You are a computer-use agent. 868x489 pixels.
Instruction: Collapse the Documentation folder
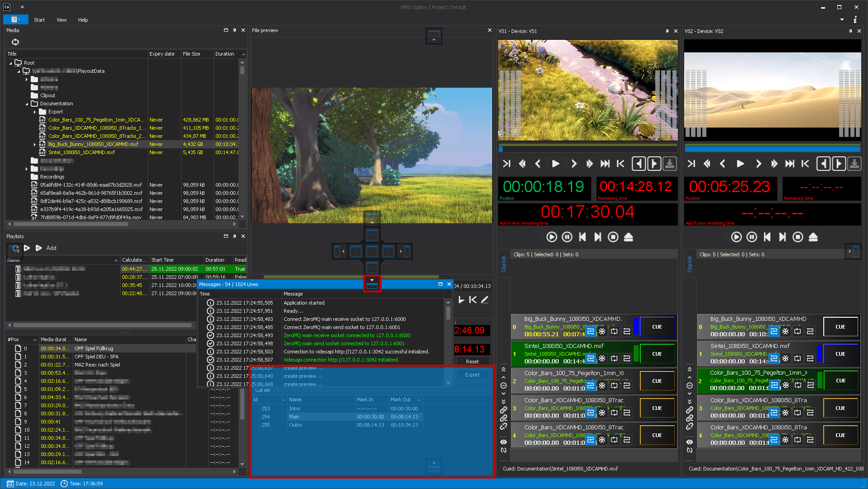point(27,104)
